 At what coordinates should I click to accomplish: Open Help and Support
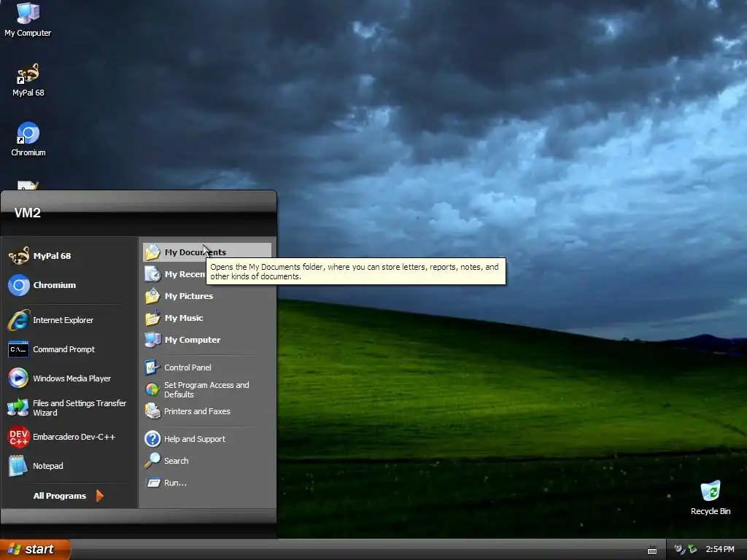[x=206, y=438]
